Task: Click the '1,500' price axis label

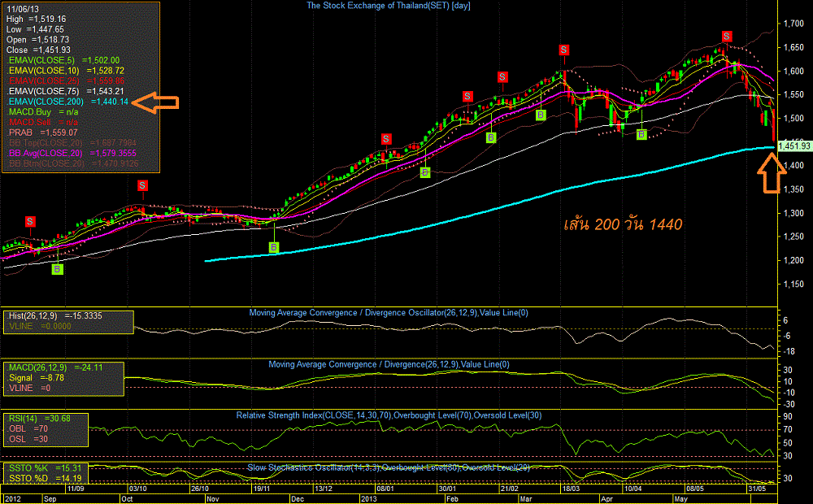Action: (793, 118)
